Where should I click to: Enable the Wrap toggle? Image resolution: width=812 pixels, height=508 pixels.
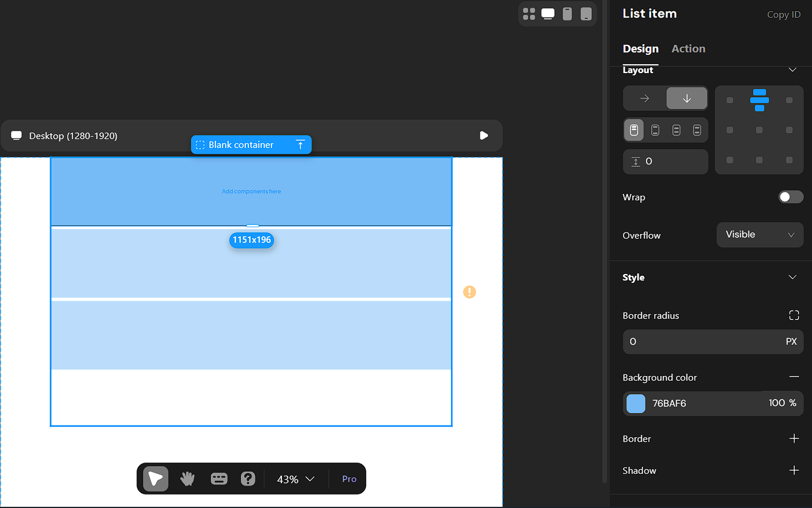(x=790, y=197)
